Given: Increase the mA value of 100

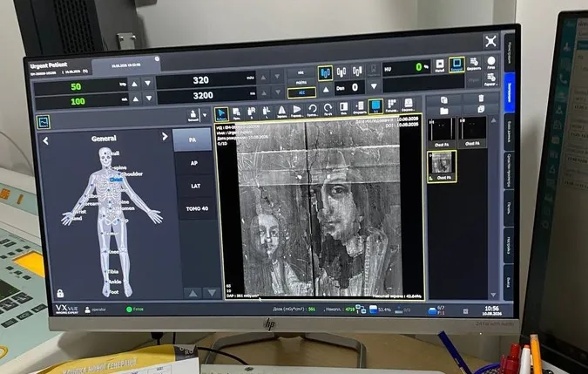Looking at the screenshot, I should click(x=135, y=99).
